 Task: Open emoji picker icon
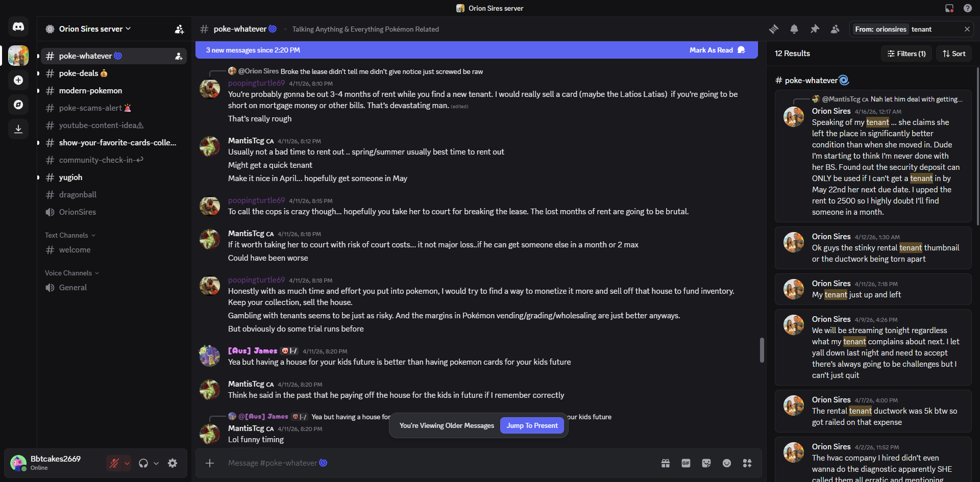click(x=727, y=463)
